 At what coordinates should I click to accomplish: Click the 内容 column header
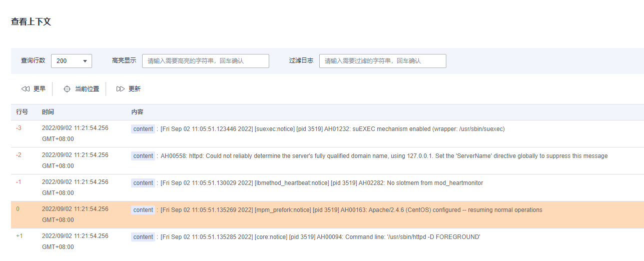[137, 112]
